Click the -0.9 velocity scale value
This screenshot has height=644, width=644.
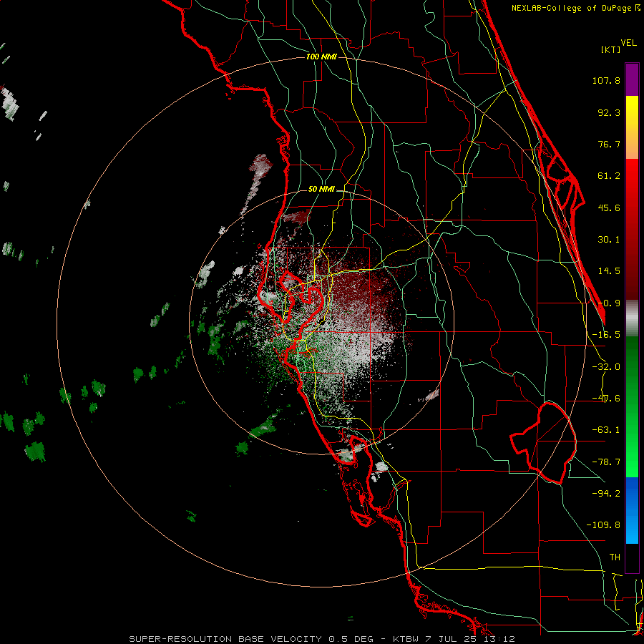click(609, 303)
